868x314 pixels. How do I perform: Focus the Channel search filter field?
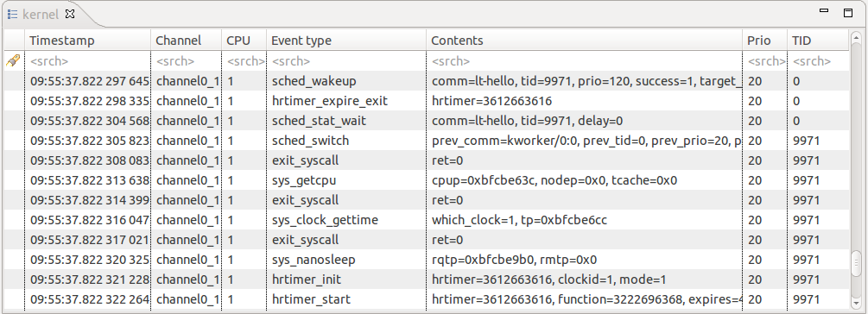187,60
